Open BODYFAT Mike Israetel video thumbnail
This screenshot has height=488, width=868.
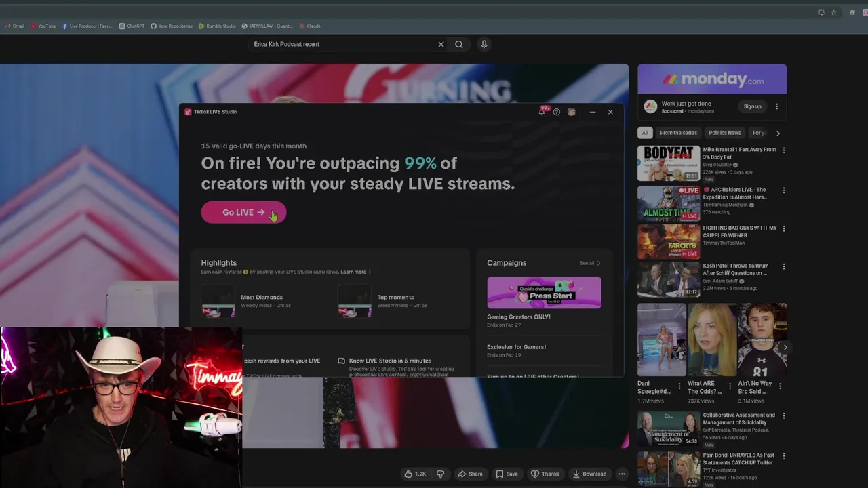(669, 163)
